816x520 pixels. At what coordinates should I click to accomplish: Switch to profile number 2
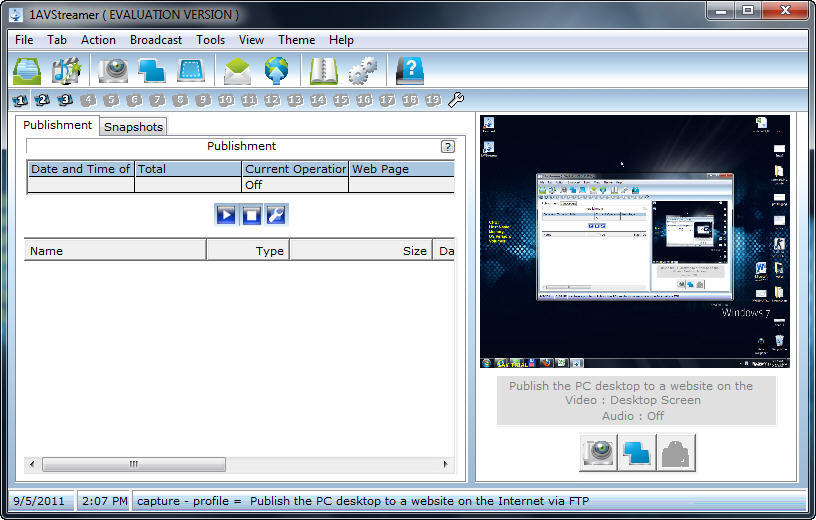pyautogui.click(x=42, y=100)
